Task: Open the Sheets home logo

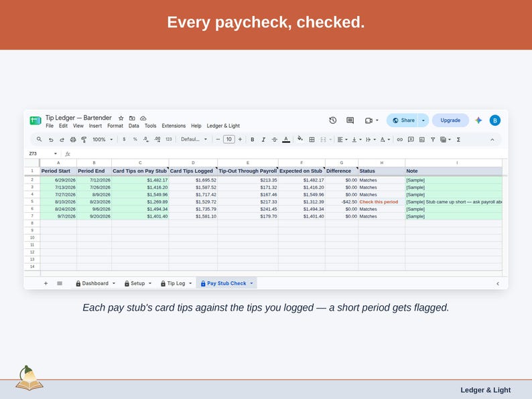Action: pos(36,121)
